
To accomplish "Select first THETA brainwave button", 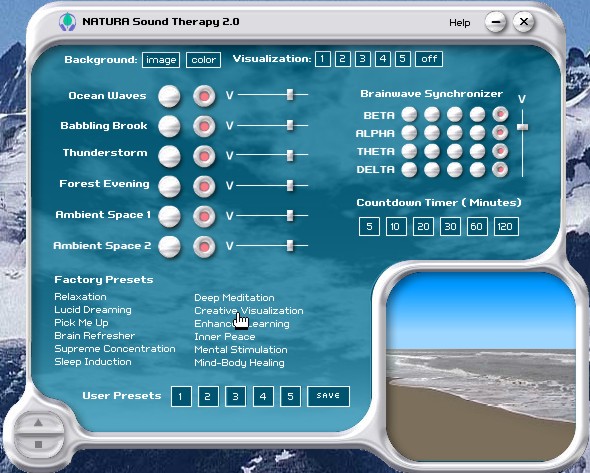I will [409, 151].
